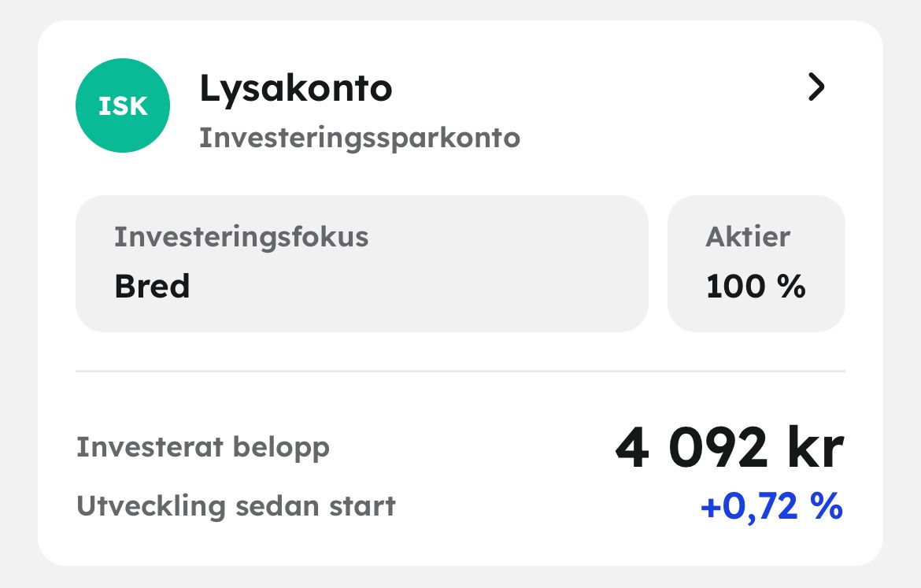Select the Bred investment focus value
Image resolution: width=921 pixels, height=588 pixels.
point(152,287)
